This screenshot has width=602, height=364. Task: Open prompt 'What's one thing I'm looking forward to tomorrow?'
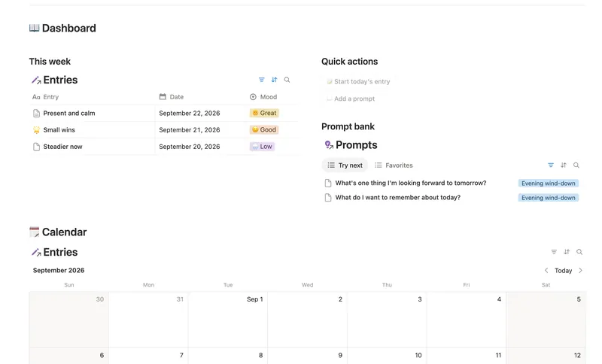[x=411, y=183]
